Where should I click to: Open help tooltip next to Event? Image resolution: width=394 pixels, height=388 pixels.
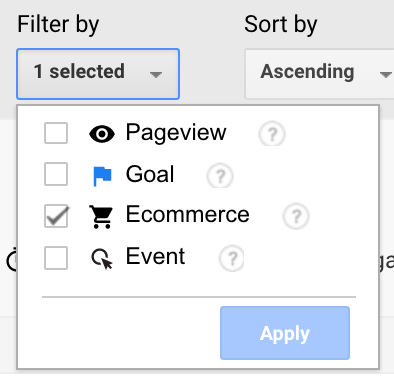point(232,258)
